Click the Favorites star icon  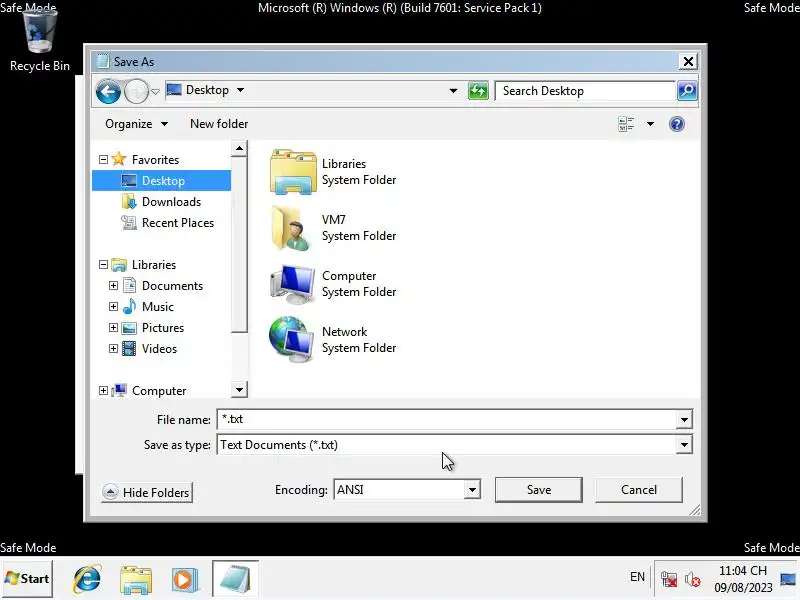(119, 159)
